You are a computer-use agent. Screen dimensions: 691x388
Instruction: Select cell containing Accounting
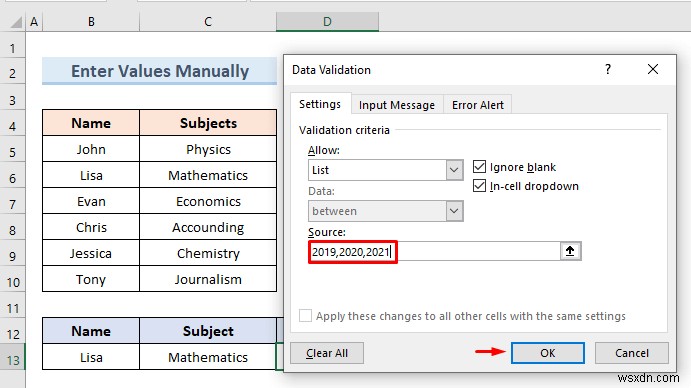click(x=208, y=227)
